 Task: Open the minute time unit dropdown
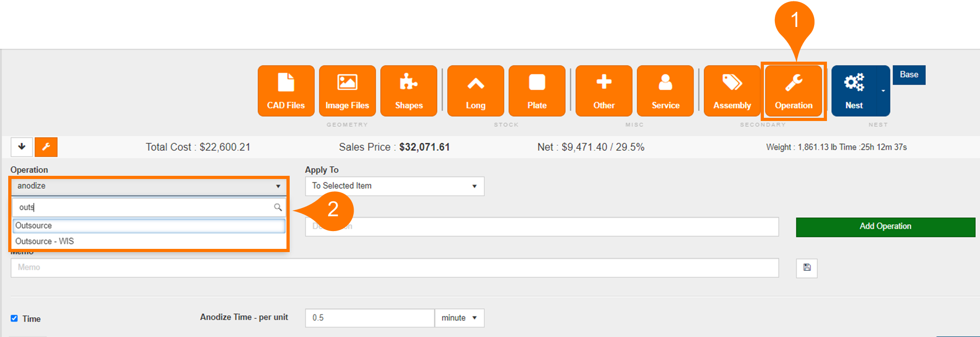tap(459, 318)
